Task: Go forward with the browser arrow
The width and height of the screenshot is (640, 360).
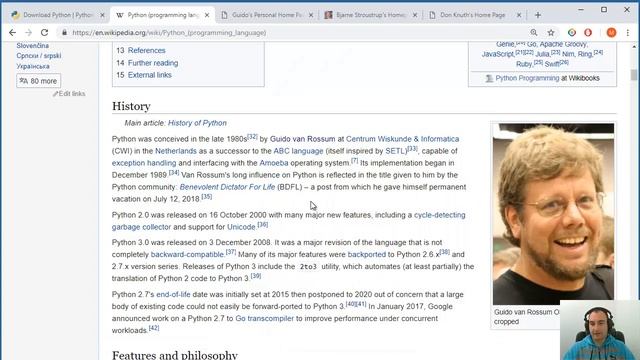Action: click(28, 33)
